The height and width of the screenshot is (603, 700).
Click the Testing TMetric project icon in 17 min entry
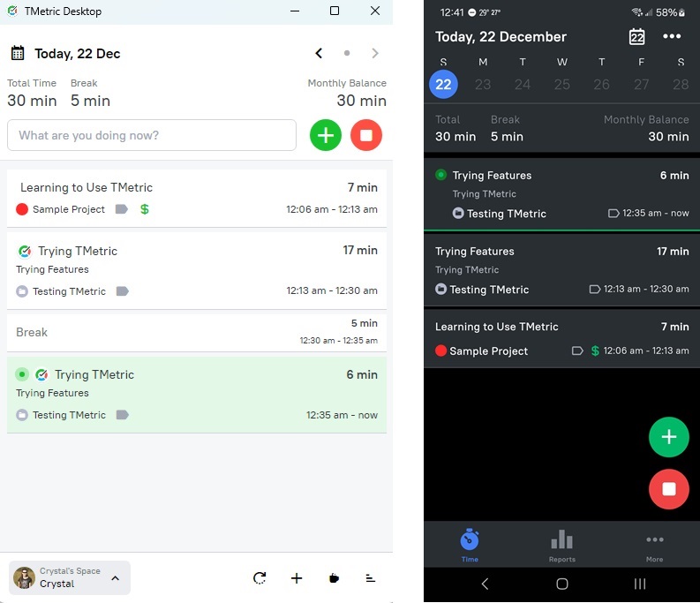click(22, 291)
